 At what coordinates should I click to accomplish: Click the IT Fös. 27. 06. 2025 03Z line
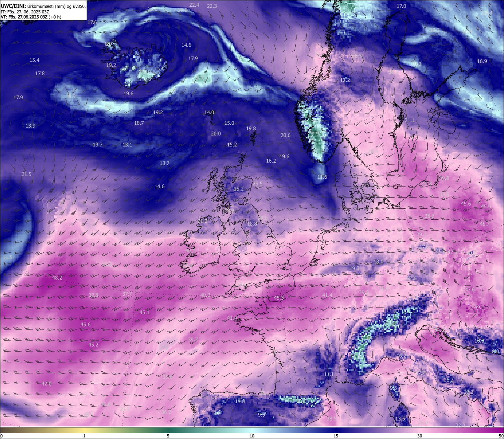point(25,12)
